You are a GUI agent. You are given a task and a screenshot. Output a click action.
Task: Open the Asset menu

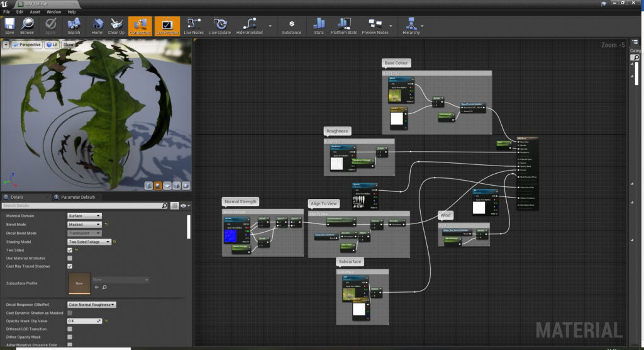click(x=35, y=11)
